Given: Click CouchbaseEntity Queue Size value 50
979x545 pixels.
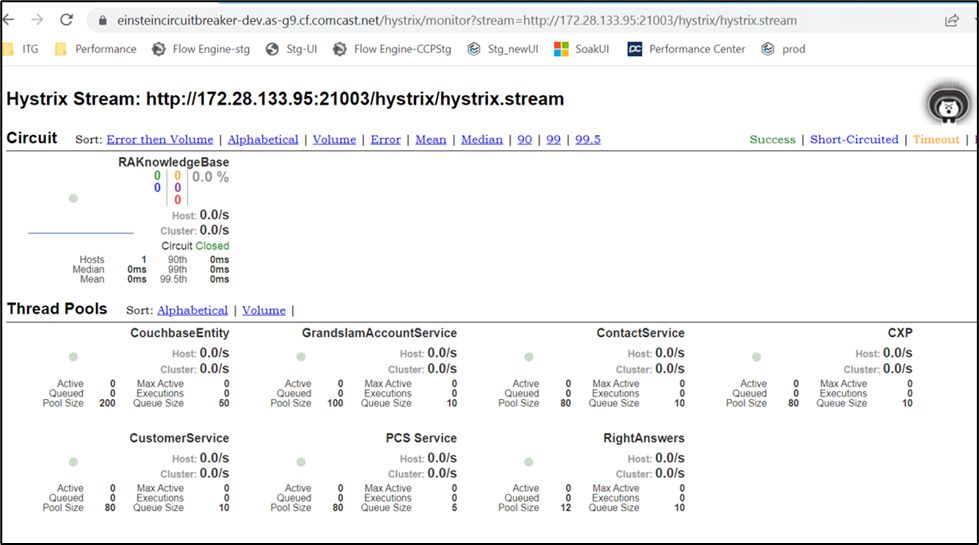Looking at the screenshot, I should click(224, 403).
